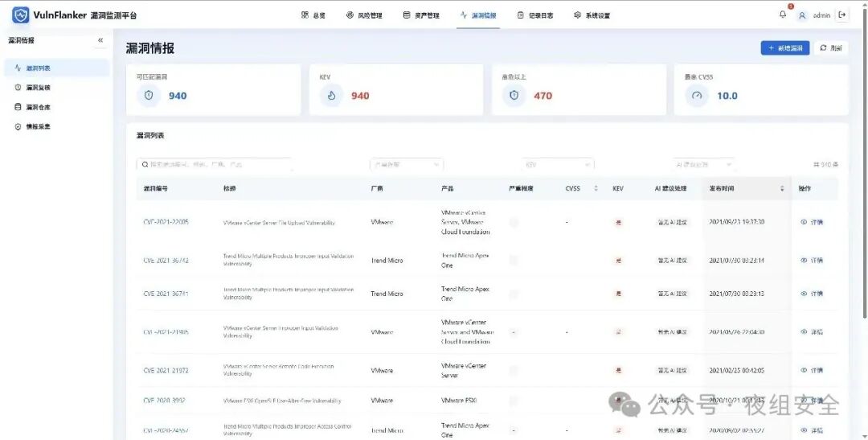Viewport: 868px width, 440px height.
Task: Click the admin user avatar icon
Action: point(802,15)
